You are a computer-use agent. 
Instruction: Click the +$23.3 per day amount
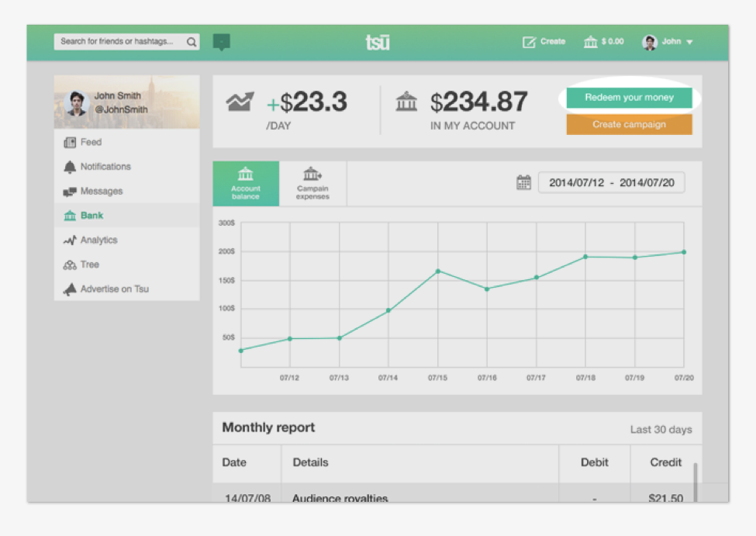pyautogui.click(x=306, y=102)
